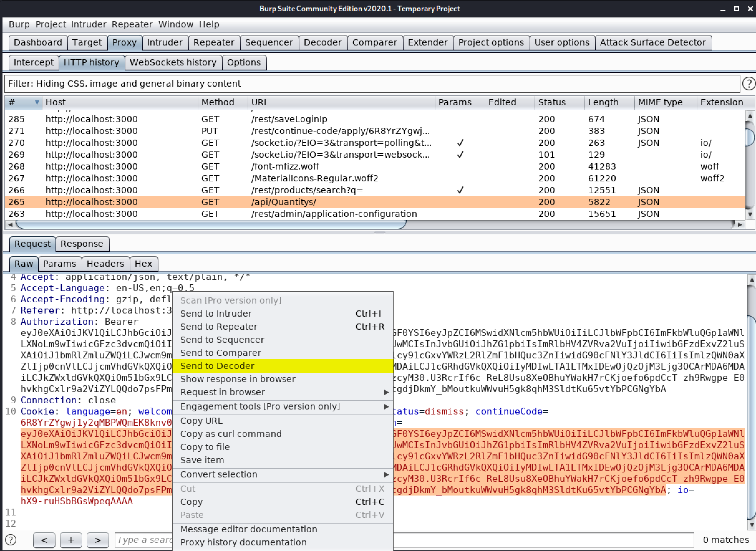Select history row 266 /rest/products/search?q=

pyautogui.click(x=375, y=190)
